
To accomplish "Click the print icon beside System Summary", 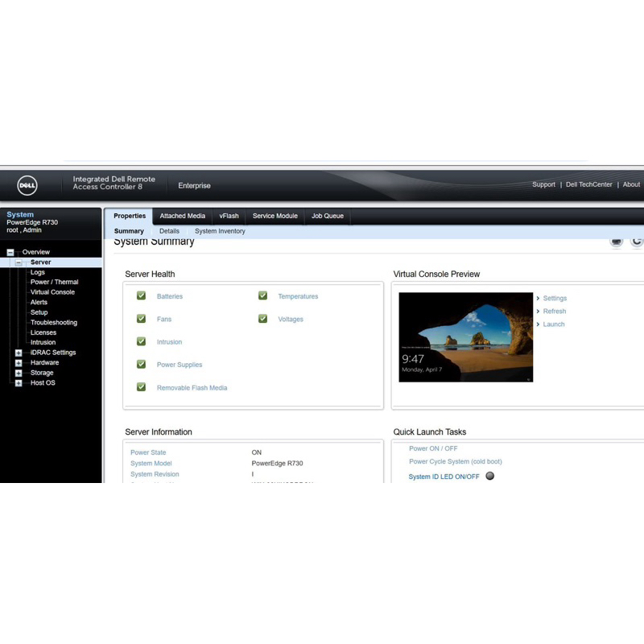I will tap(617, 241).
